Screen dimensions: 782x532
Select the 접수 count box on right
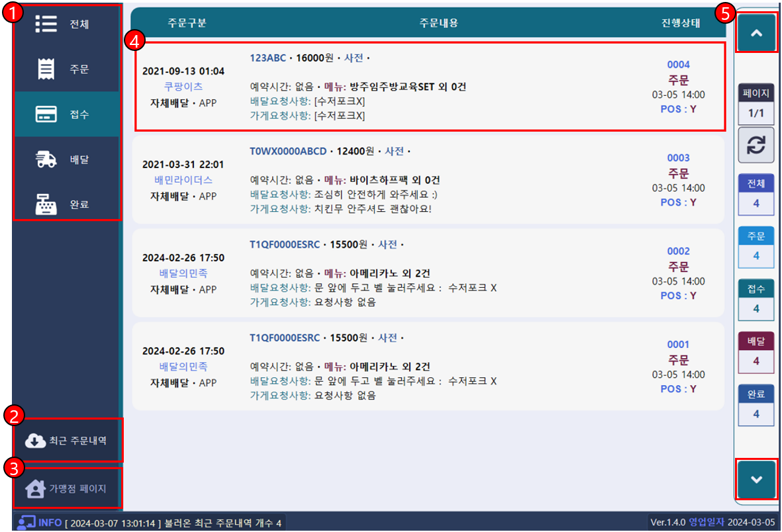[x=756, y=300]
